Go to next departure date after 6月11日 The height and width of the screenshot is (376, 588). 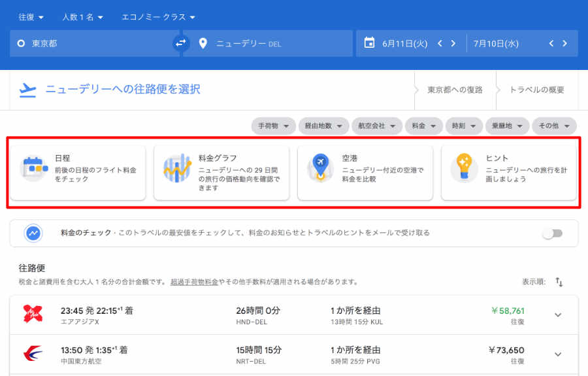[x=453, y=44]
